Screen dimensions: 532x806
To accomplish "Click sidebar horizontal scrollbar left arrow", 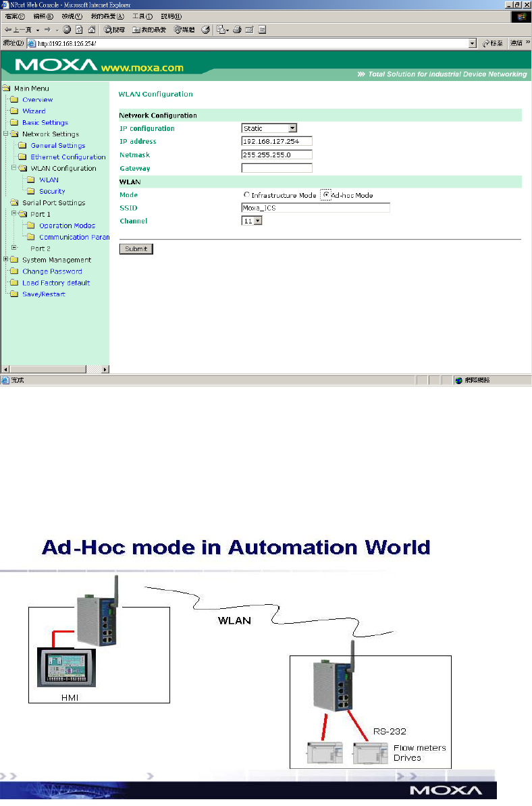I will pyautogui.click(x=5, y=369).
